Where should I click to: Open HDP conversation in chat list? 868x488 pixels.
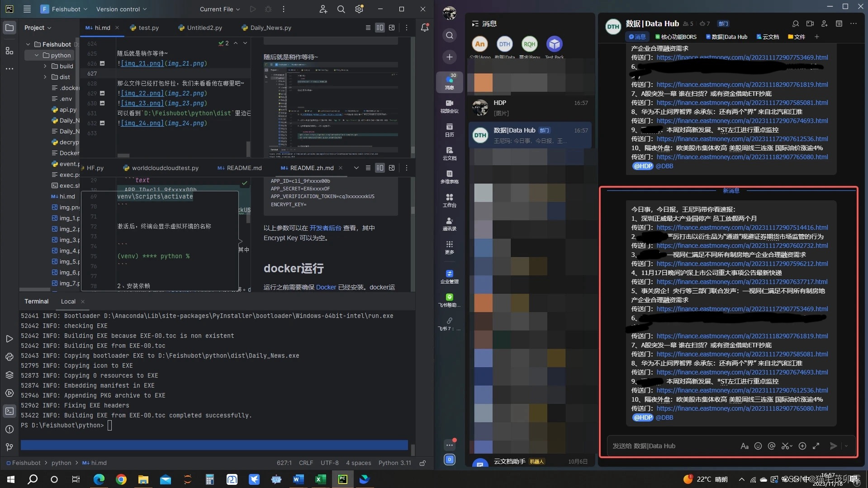coord(530,108)
